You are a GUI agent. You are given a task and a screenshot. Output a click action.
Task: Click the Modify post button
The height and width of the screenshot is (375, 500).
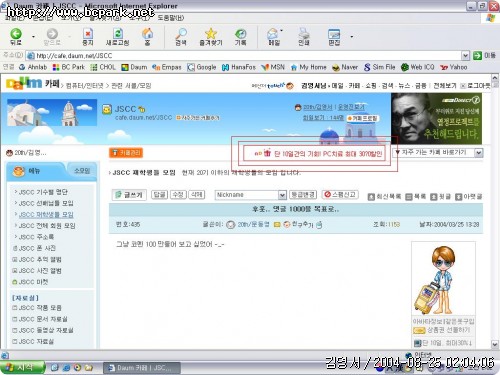(x=178, y=195)
